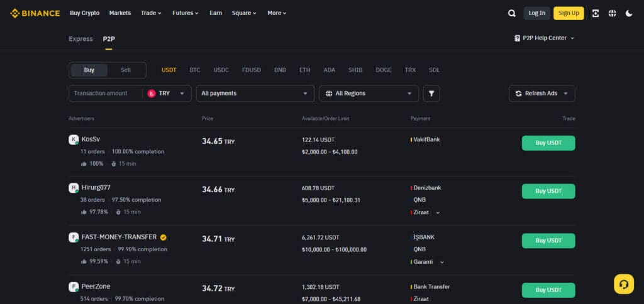Viewport: 644px width, 304px height.
Task: Open Markets menu item
Action: [120, 13]
